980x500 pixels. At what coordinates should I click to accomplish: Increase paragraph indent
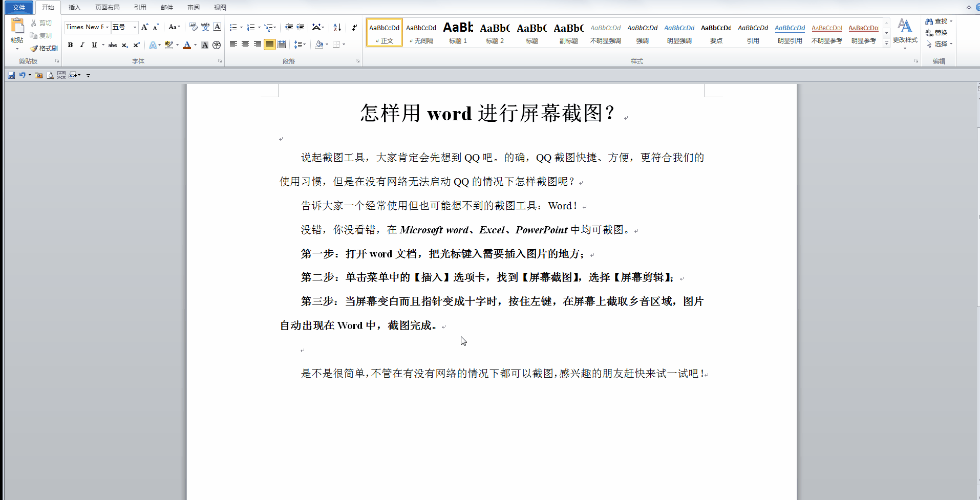[301, 28]
